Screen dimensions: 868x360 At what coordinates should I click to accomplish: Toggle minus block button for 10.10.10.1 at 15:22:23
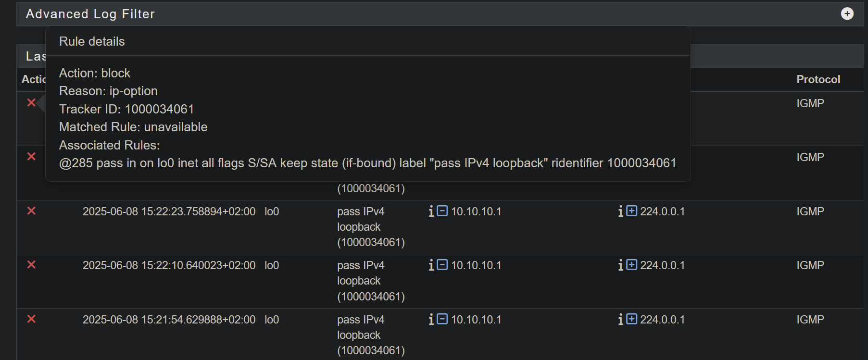pyautogui.click(x=442, y=211)
